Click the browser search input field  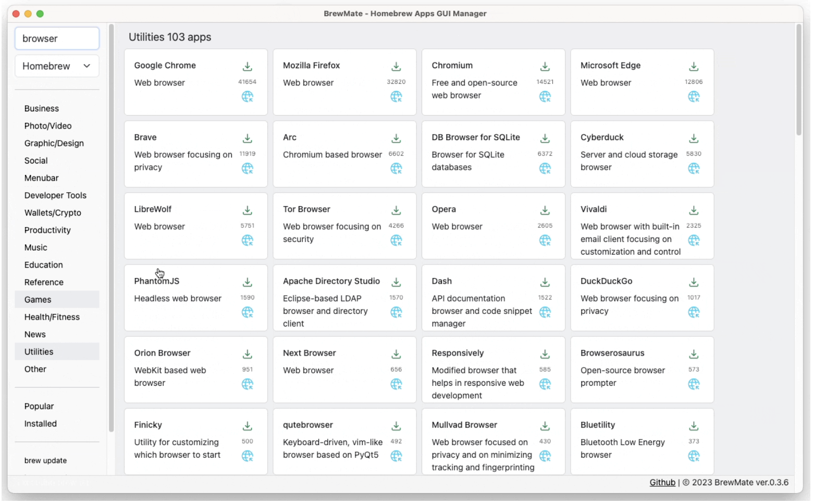coord(57,39)
